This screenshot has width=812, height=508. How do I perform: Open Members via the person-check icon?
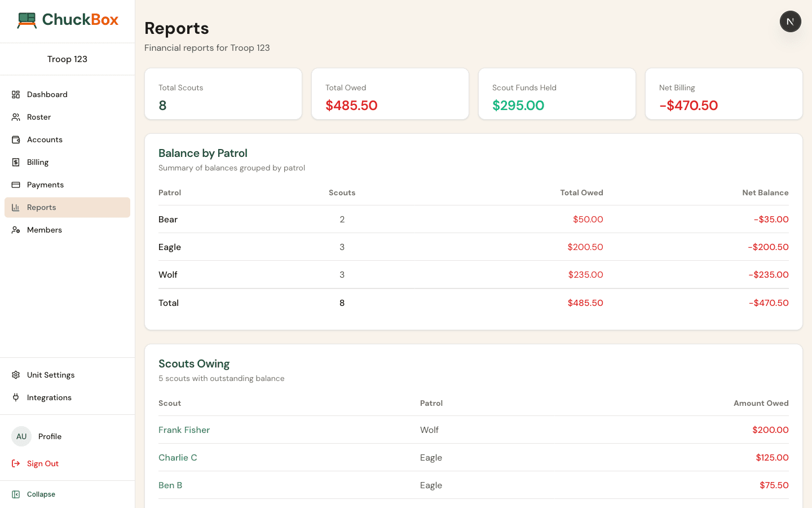16,230
